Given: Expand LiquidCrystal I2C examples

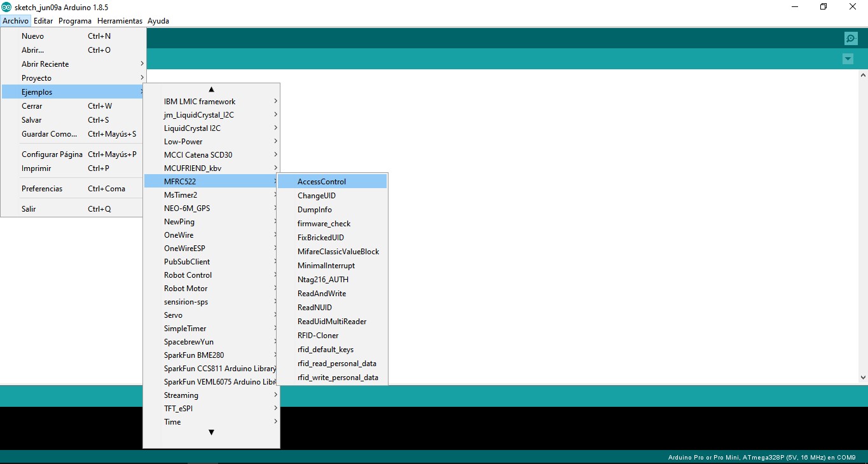Looking at the screenshot, I should tap(211, 128).
